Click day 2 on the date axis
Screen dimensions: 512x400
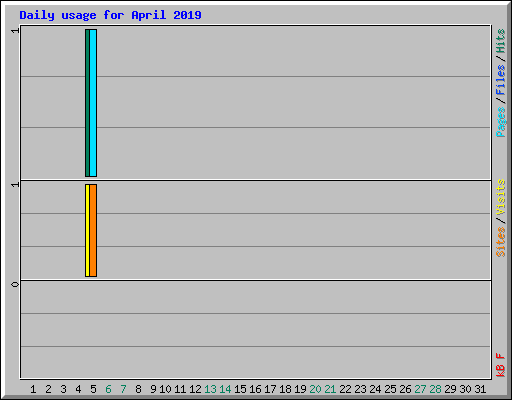point(48,389)
